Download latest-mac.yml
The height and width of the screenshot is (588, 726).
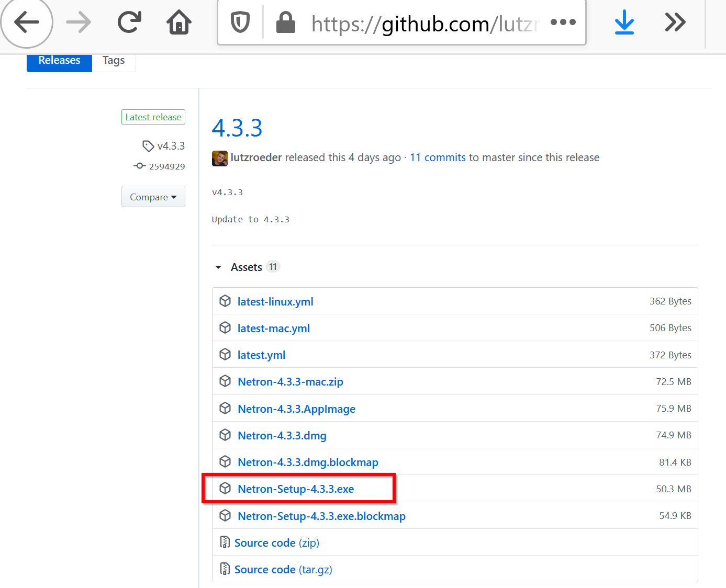point(274,329)
